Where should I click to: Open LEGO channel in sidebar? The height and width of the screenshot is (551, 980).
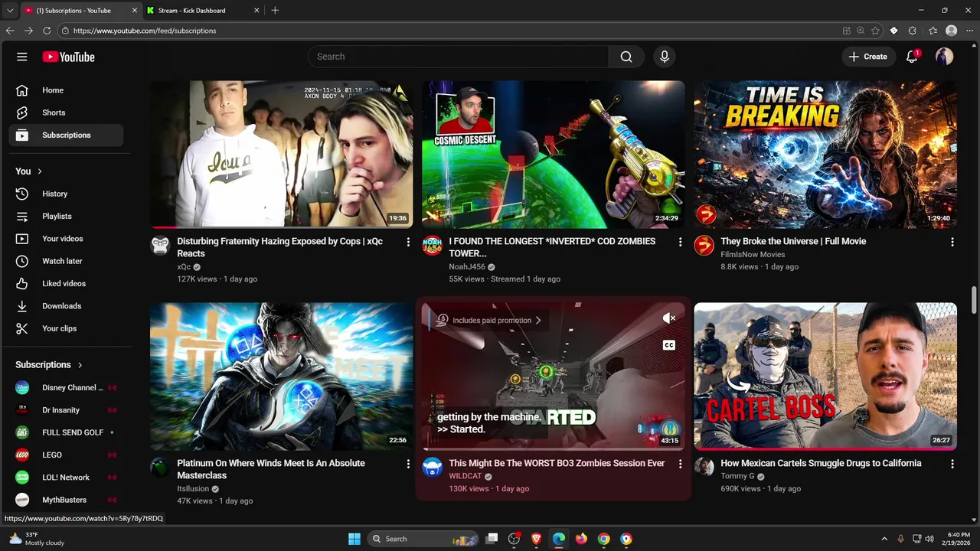point(66,455)
